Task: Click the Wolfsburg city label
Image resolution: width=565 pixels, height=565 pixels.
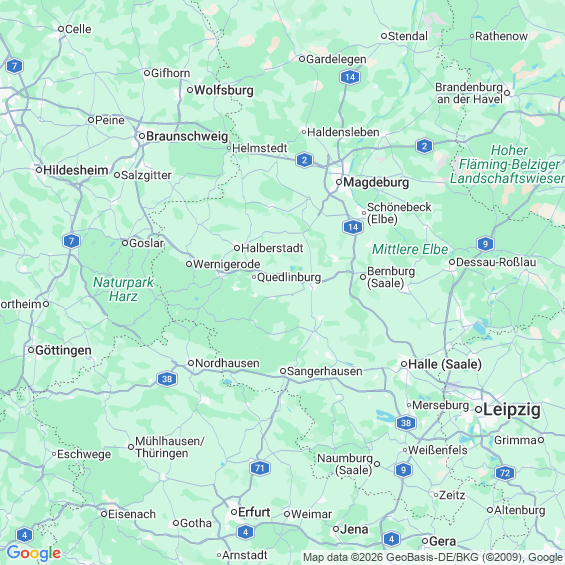Action: (x=224, y=90)
